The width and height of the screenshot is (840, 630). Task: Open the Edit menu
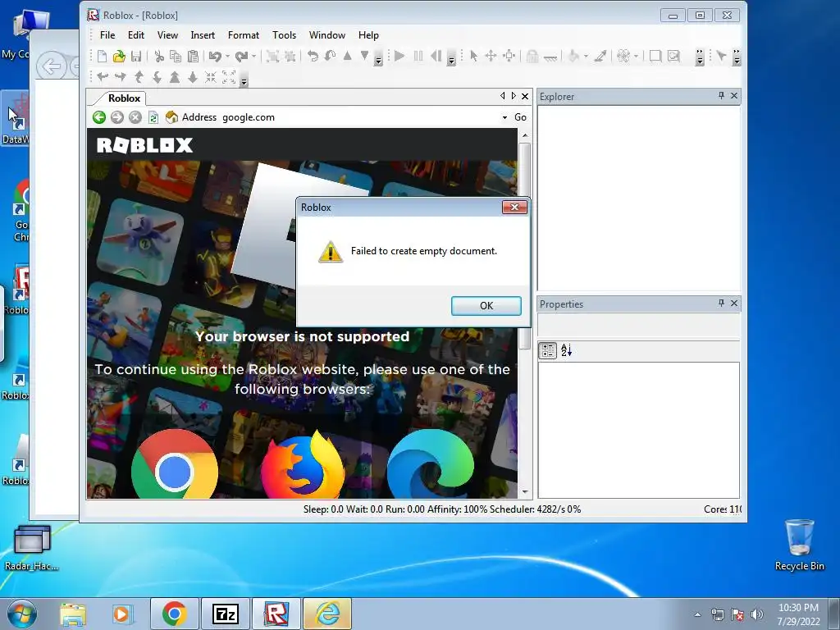pos(136,34)
